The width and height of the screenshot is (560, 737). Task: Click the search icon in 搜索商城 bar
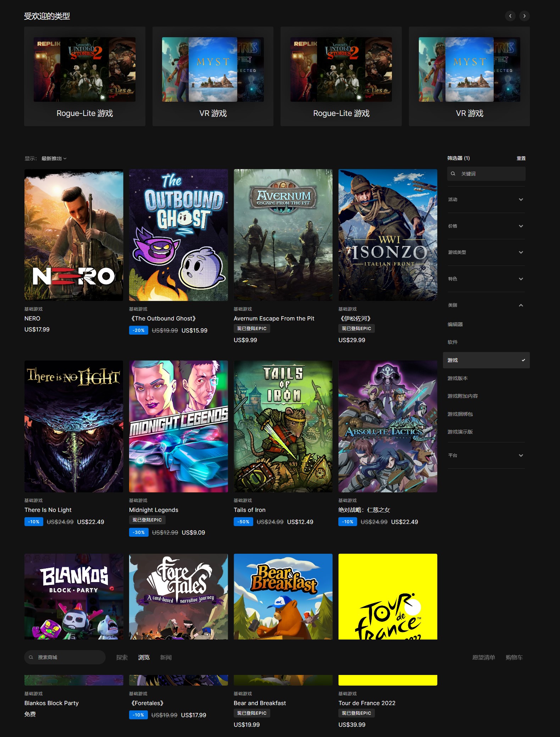click(x=31, y=657)
